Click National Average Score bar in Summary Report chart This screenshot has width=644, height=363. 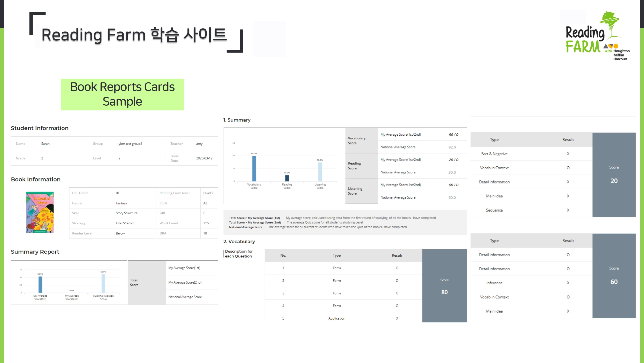[x=103, y=283]
